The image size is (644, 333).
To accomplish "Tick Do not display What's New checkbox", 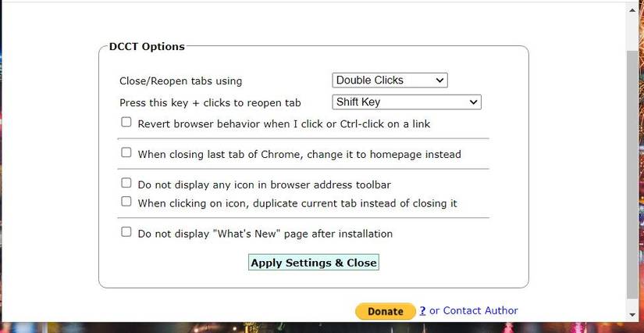I will [126, 232].
